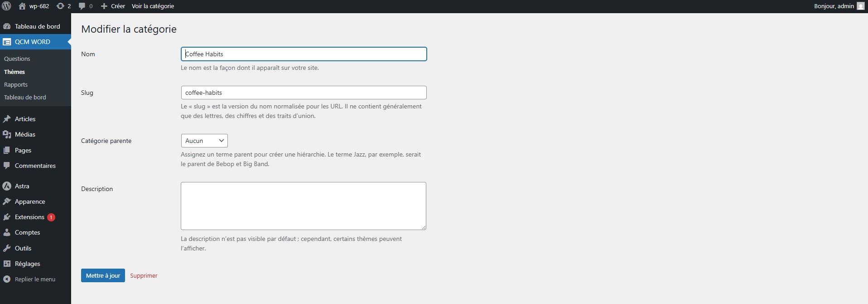Focus the Description text area

pos(304,206)
